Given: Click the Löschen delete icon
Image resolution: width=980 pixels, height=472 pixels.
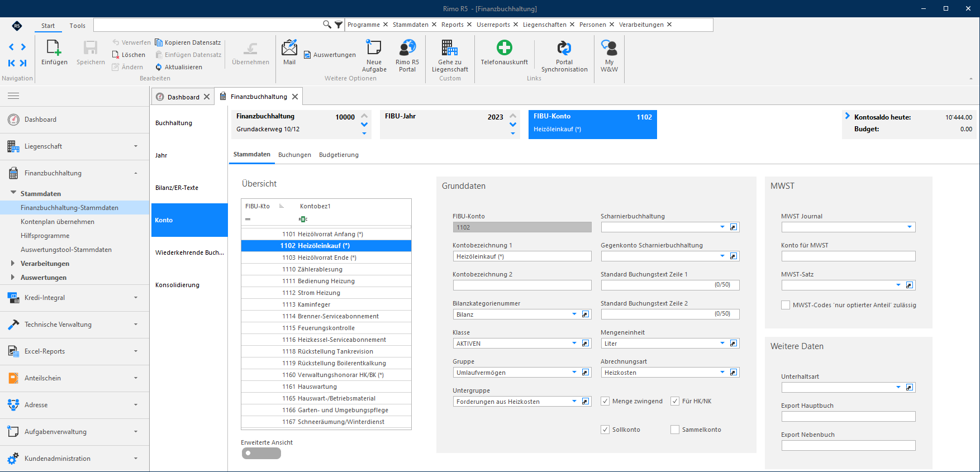Looking at the screenshot, I should 116,55.
